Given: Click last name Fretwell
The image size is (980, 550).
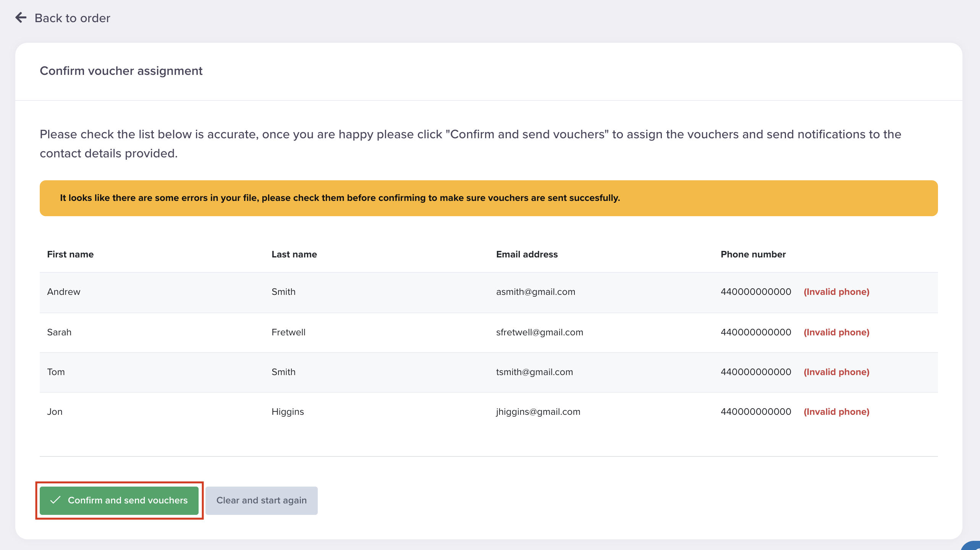Looking at the screenshot, I should click(x=288, y=332).
